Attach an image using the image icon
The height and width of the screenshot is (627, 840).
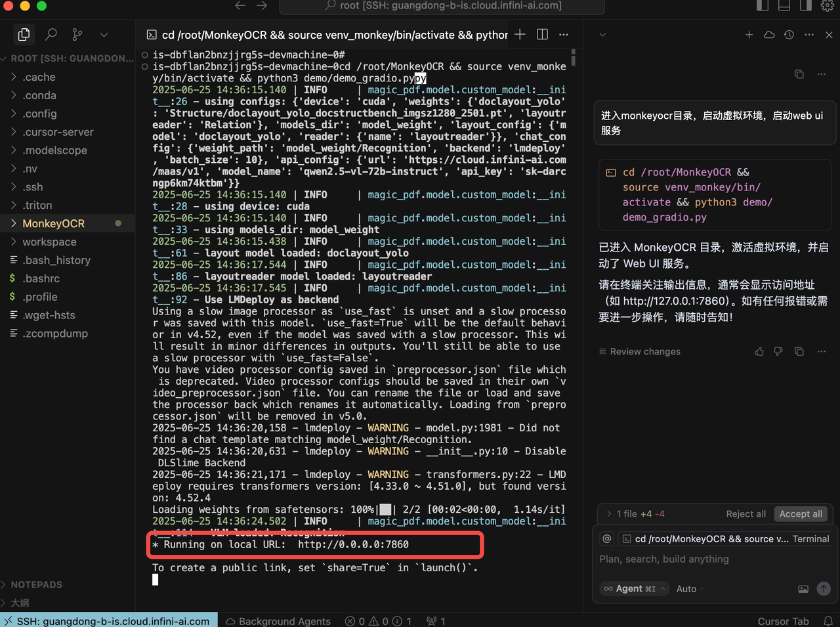tap(803, 589)
